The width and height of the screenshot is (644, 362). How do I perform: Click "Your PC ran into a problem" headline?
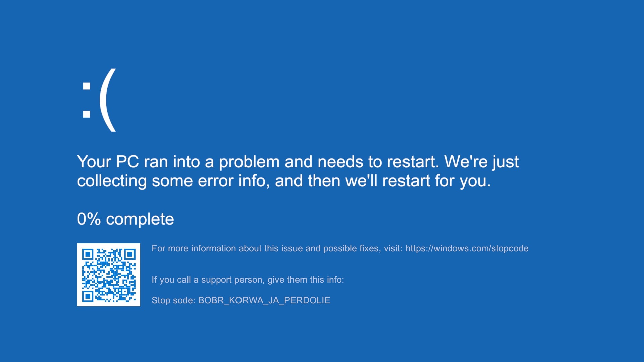tap(178, 162)
